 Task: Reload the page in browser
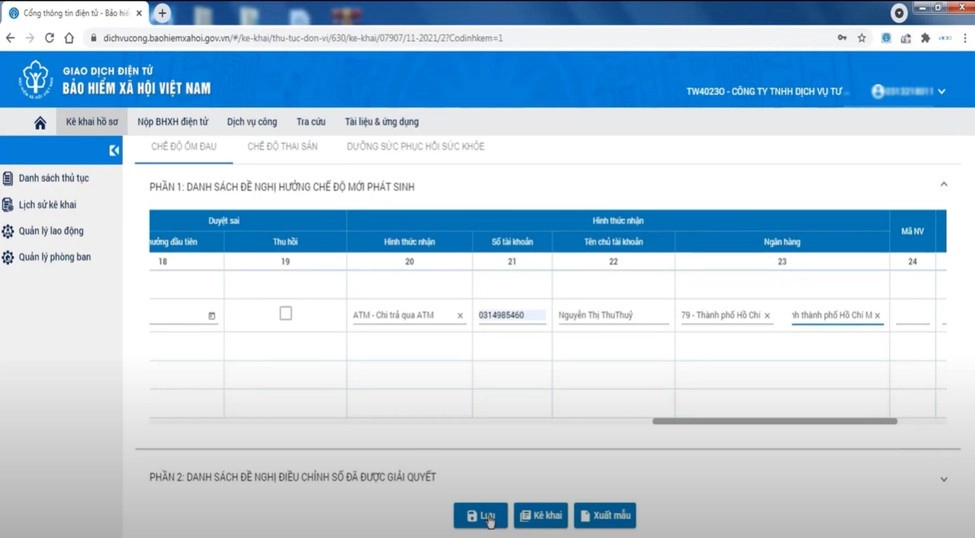[50, 38]
